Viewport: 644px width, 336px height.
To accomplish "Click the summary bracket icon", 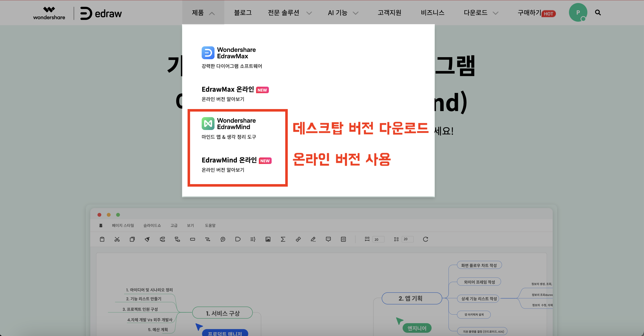I will [253, 239].
